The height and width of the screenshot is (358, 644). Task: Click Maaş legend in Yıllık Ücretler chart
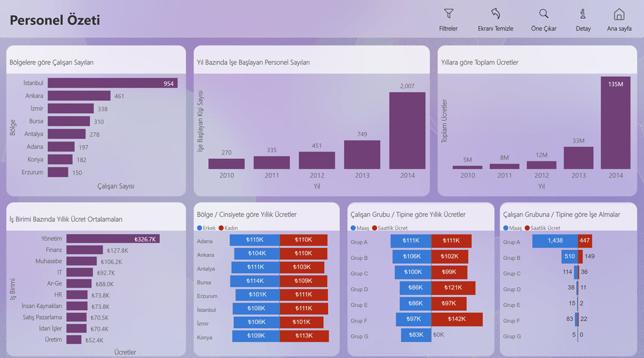point(360,228)
